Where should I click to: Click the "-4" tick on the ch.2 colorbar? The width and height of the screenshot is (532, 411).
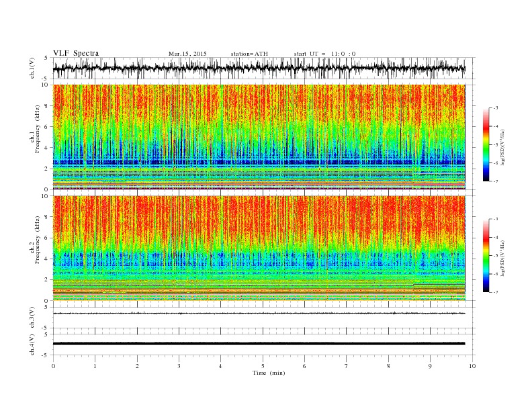point(495,237)
